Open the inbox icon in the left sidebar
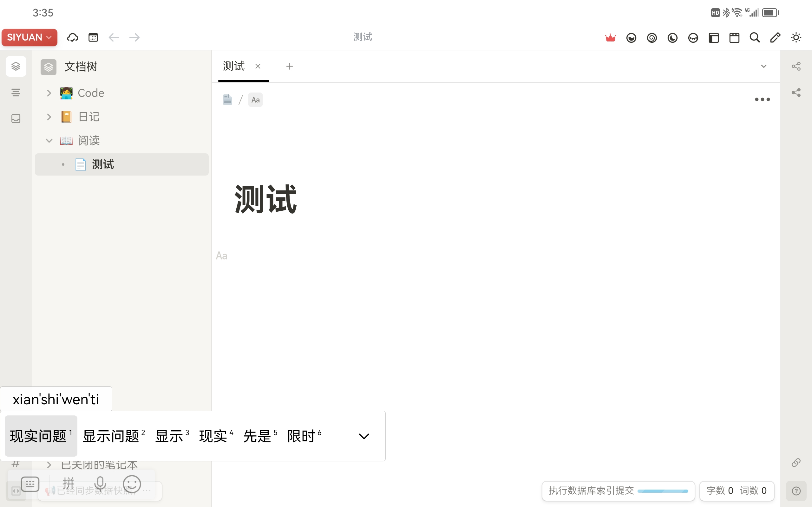This screenshot has height=507, width=812. coord(16,118)
